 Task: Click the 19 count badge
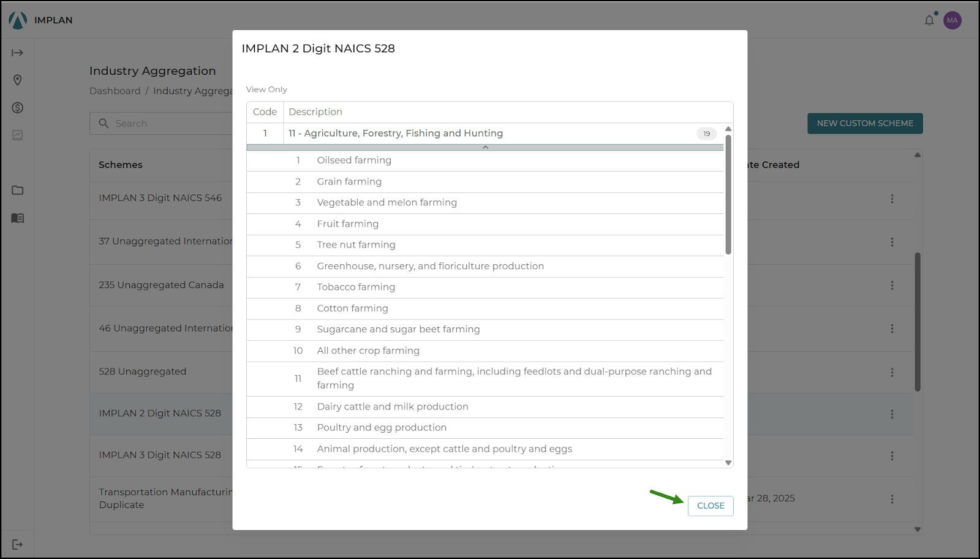point(706,134)
